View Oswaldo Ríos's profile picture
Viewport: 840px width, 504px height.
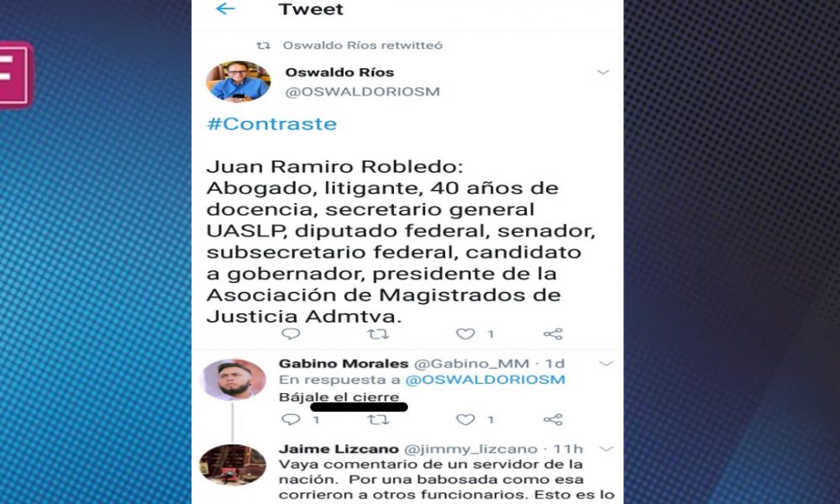point(239,81)
